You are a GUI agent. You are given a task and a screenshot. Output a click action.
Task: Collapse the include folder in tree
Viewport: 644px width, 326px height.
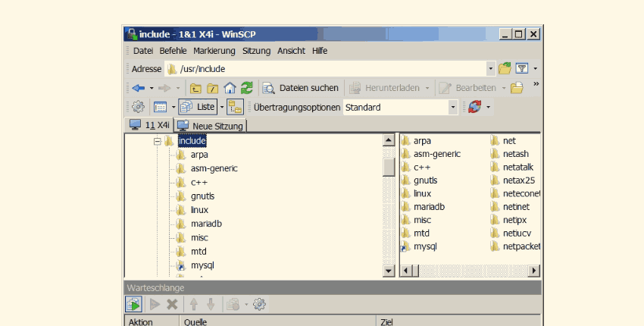click(158, 141)
